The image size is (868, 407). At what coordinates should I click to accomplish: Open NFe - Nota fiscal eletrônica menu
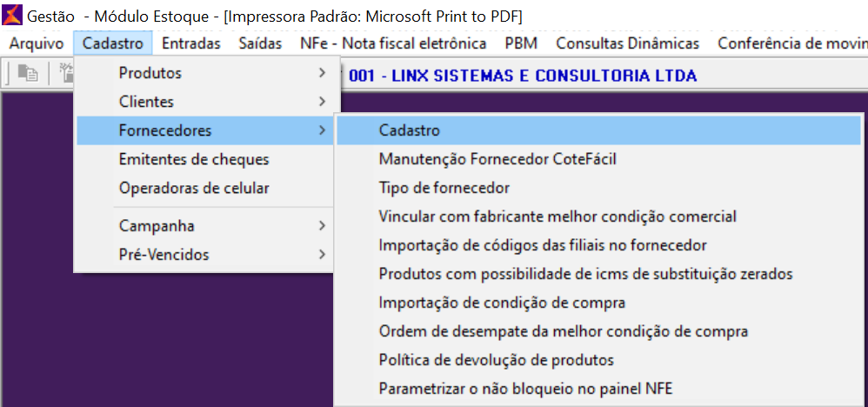pos(392,43)
